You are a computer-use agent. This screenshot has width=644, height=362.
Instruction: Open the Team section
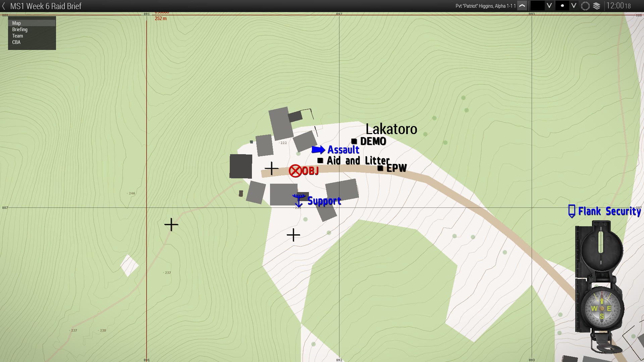(x=17, y=36)
